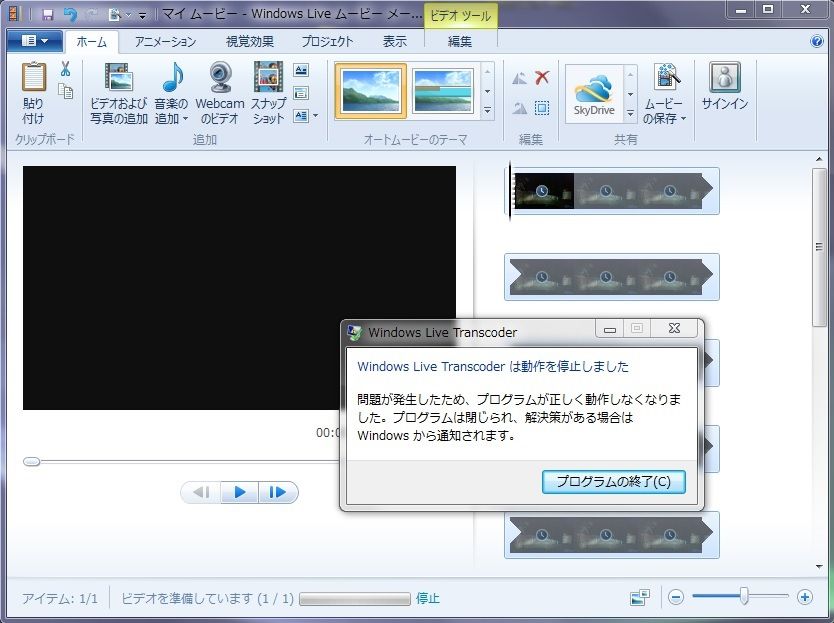Add credits with the credits icon
This screenshot has width=834, height=623.
[301, 115]
